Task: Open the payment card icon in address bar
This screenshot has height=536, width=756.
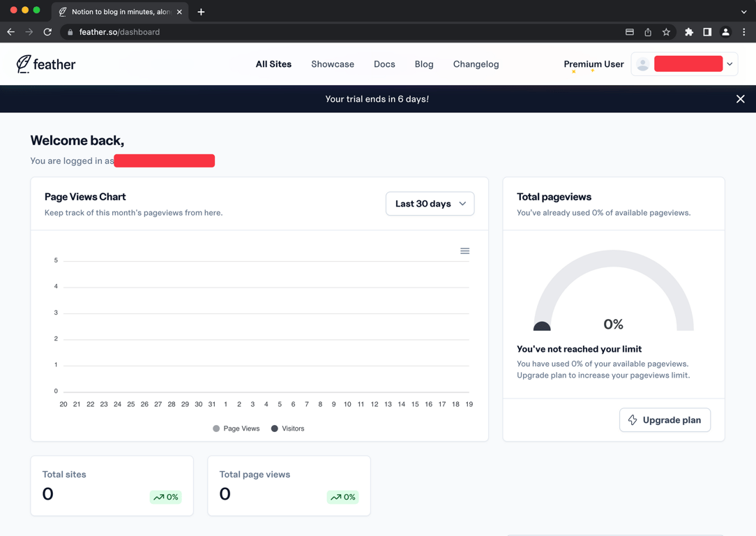Action: pos(630,32)
